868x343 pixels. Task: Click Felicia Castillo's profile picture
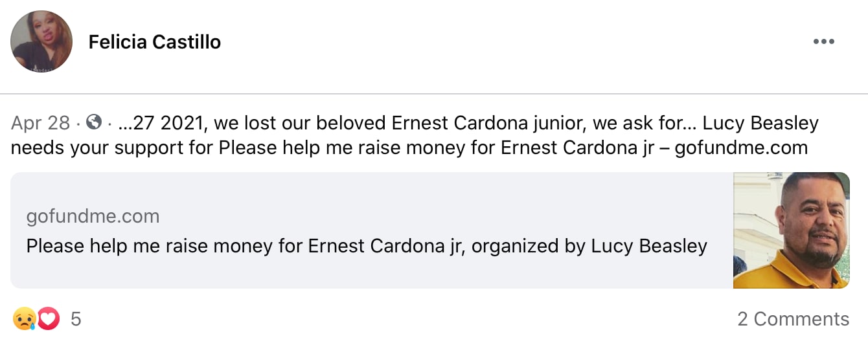tap(41, 41)
